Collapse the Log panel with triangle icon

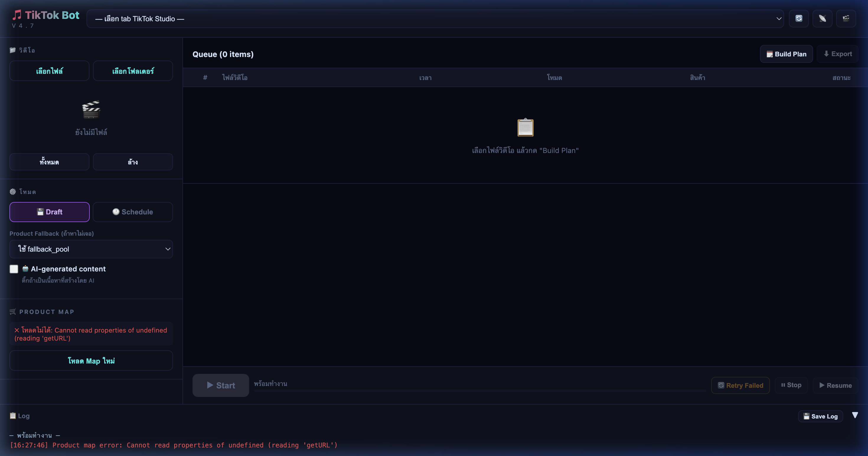pyautogui.click(x=855, y=415)
